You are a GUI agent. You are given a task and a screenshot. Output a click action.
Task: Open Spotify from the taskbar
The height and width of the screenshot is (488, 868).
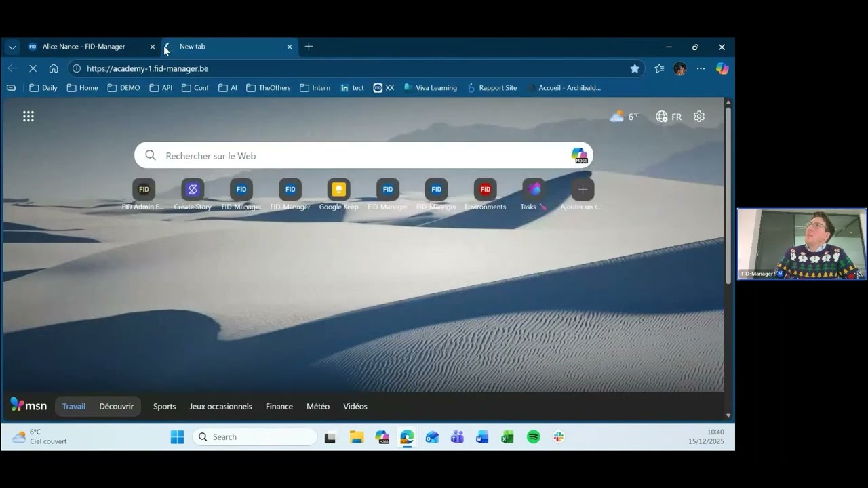click(534, 437)
